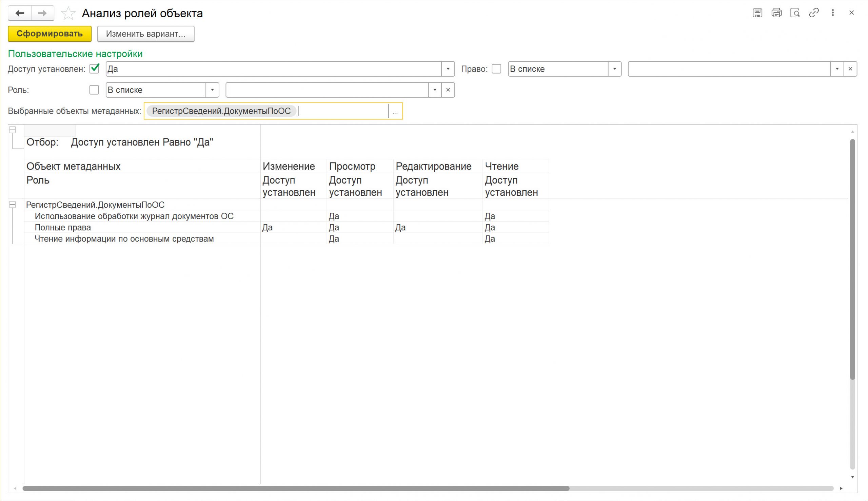
Task: Close the Анализ ролей объекта form
Action: pos(851,13)
